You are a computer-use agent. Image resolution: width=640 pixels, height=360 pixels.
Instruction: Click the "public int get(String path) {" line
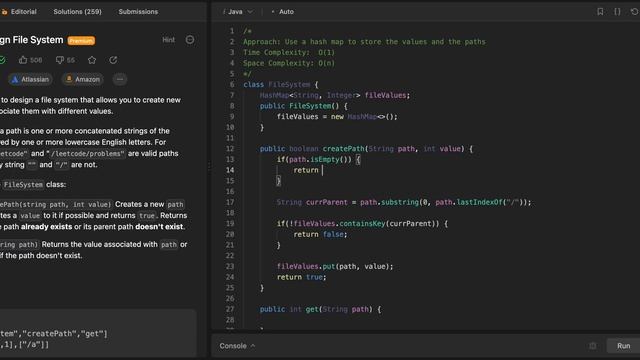coord(320,309)
